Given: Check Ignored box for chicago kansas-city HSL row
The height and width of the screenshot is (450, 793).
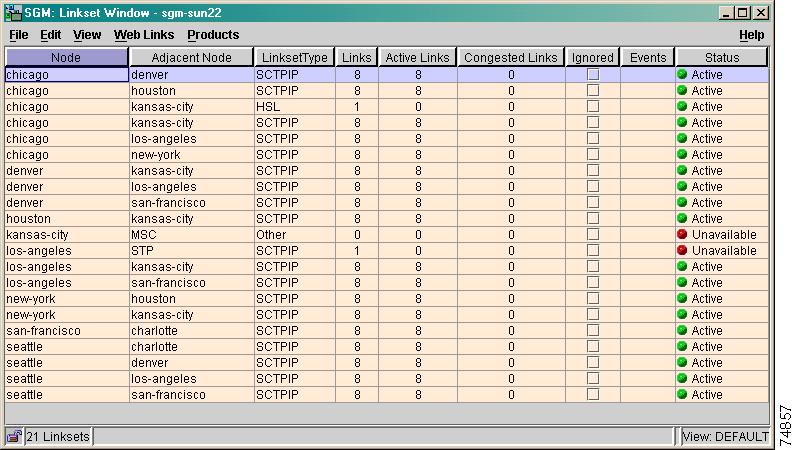Looking at the screenshot, I should (x=593, y=106).
